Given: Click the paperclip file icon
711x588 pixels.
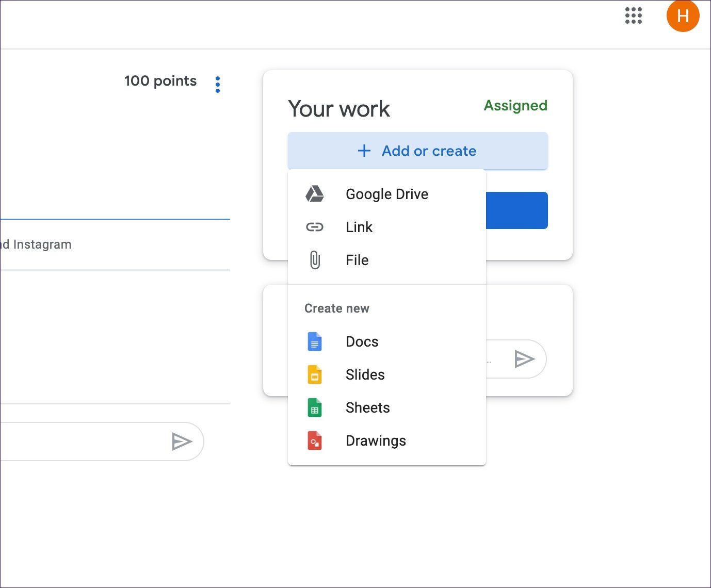Looking at the screenshot, I should pos(315,260).
